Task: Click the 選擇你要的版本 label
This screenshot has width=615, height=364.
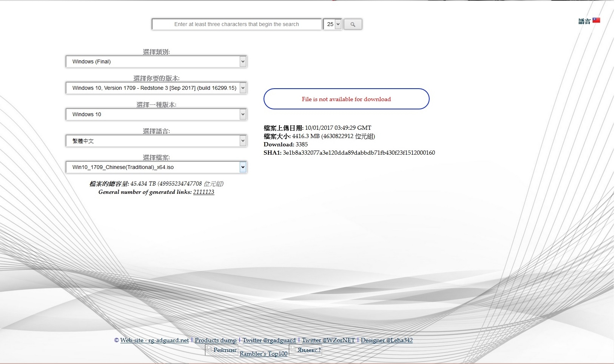Action: tap(156, 78)
